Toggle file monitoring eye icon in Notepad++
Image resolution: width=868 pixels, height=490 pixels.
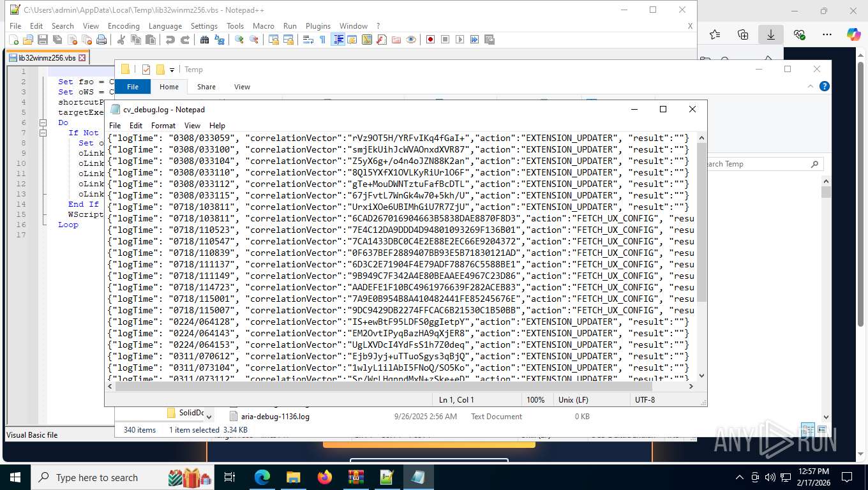[x=411, y=40]
